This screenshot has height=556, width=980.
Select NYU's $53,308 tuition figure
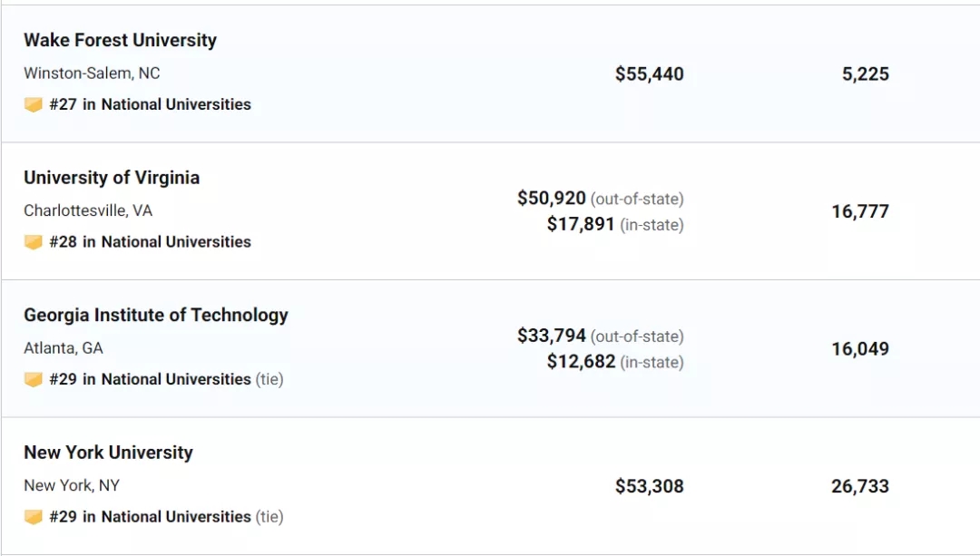tap(650, 486)
